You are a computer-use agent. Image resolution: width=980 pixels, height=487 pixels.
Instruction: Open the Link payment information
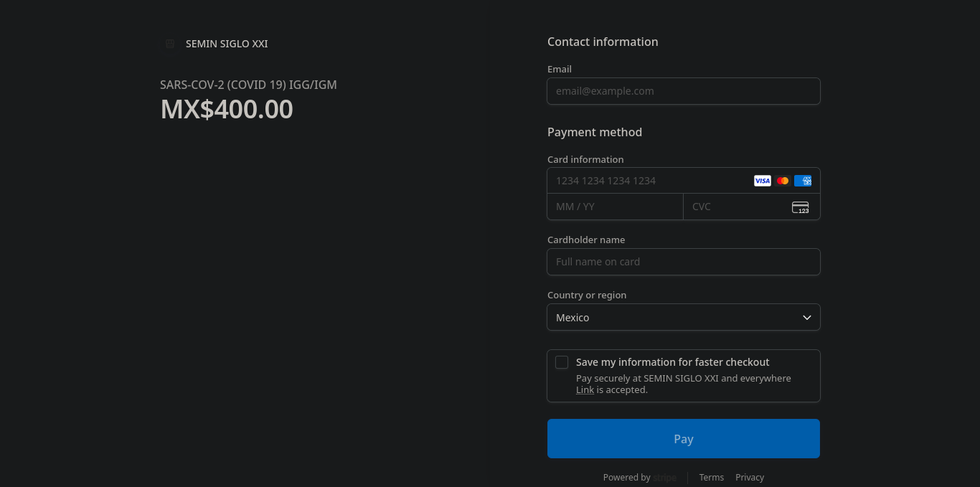[x=585, y=389]
